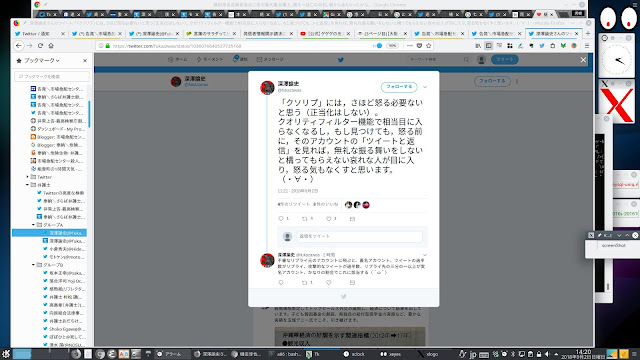The height and width of the screenshot is (360, 640).
Task: Close the Twitter / 通知 tab
Action: pos(63,33)
